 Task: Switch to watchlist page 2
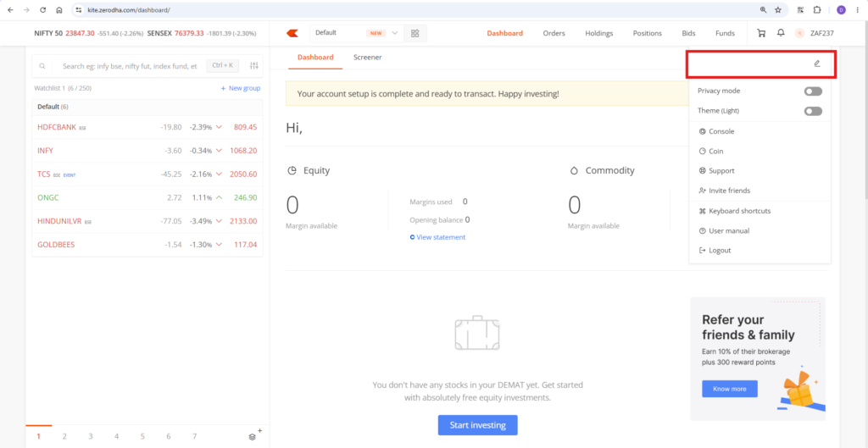(64, 436)
